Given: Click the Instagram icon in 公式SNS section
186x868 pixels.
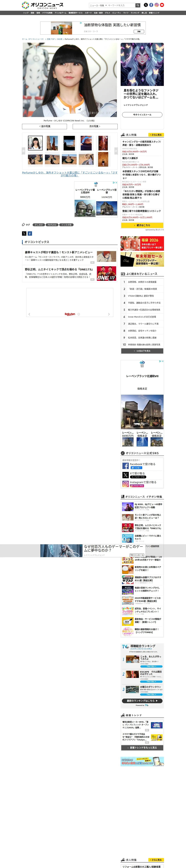Looking at the screenshot, I should pos(126,484).
